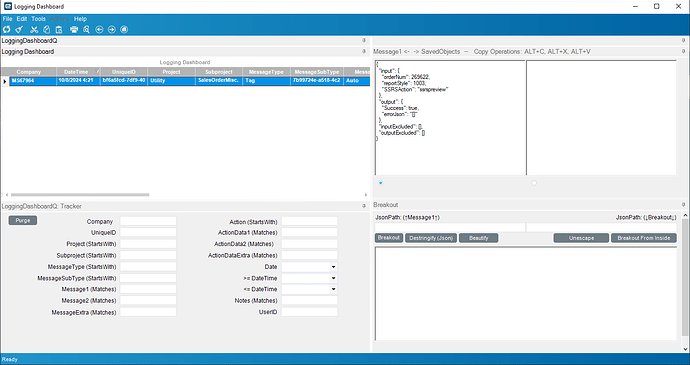
Task: Click the MessageType (StartsWith) input field
Action: coord(148,267)
